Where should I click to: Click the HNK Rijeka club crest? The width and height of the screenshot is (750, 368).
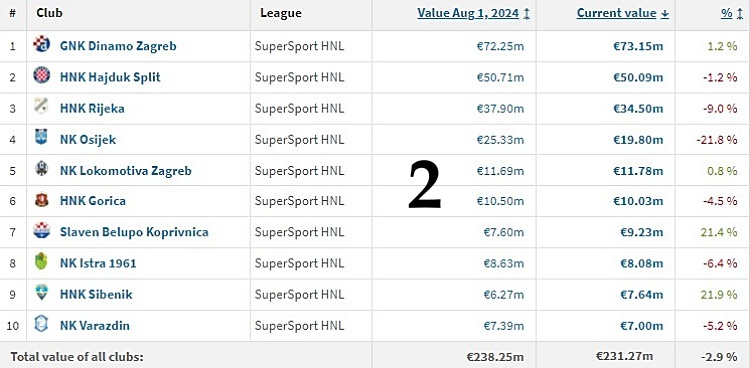42,106
